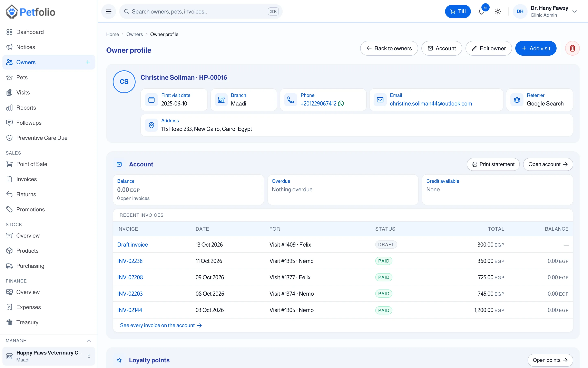Collapse the MANAGE section chevron
Image resolution: width=588 pixels, height=368 pixels.
pyautogui.click(x=89, y=340)
